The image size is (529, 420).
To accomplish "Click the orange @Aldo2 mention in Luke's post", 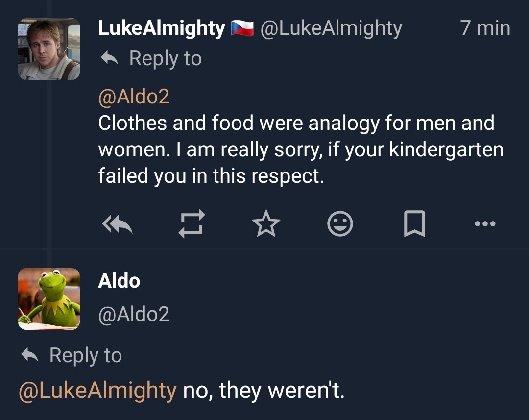I will pos(134,96).
